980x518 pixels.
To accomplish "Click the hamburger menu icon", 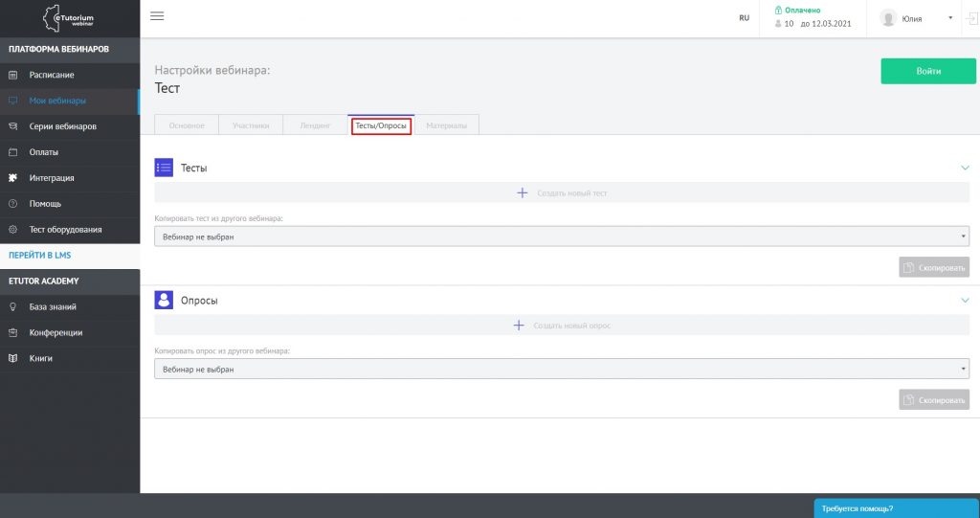I will 158,16.
